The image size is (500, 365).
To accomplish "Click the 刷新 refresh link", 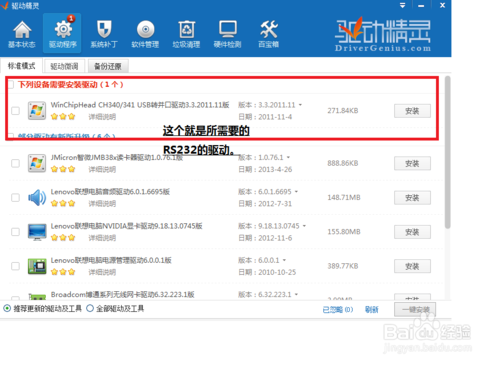I will (x=372, y=310).
